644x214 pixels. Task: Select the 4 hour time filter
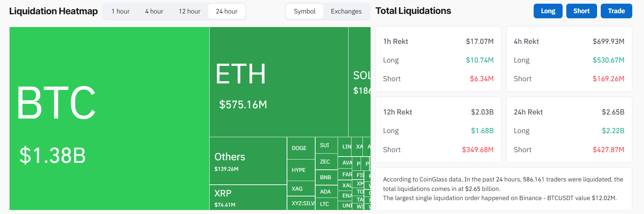pos(154,11)
